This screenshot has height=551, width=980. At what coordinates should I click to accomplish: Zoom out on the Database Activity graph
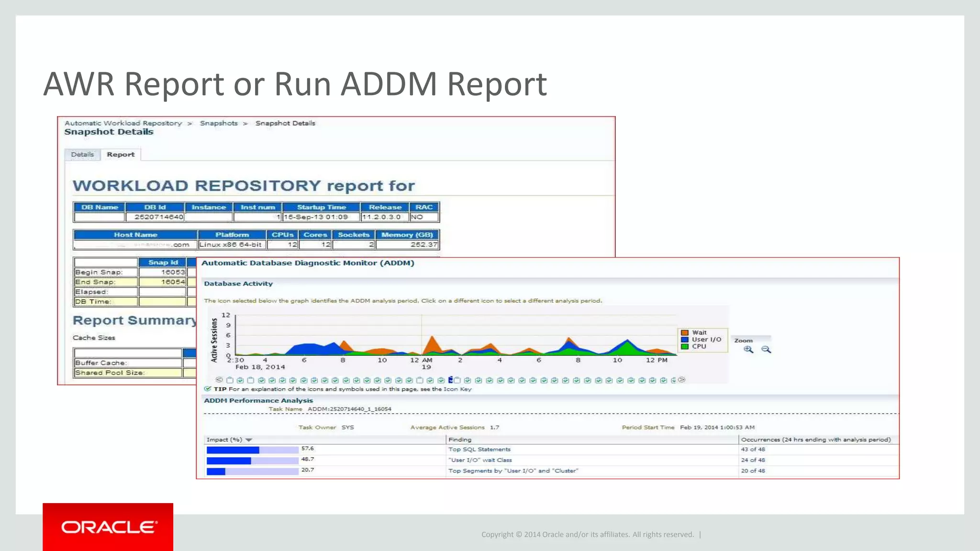pyautogui.click(x=766, y=350)
